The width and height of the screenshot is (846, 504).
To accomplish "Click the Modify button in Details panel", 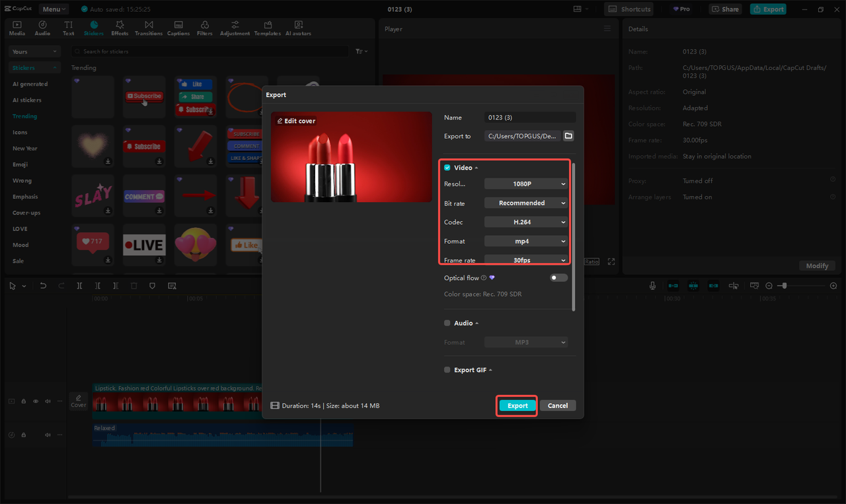I will click(x=817, y=266).
